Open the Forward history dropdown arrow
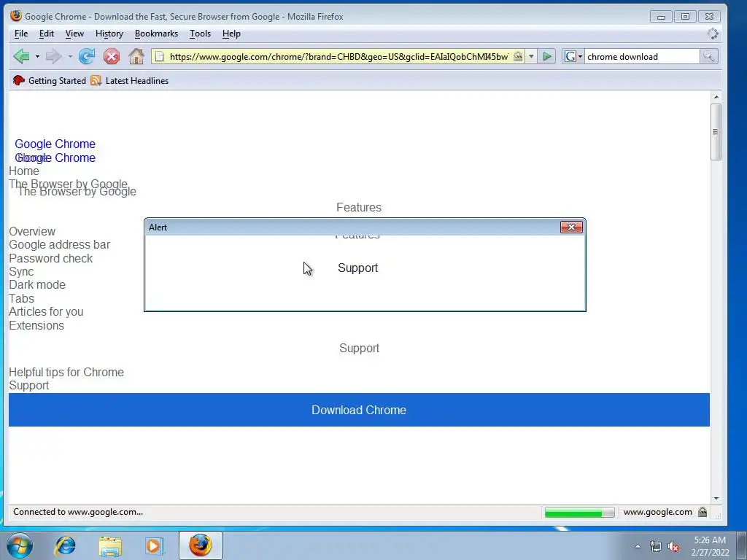747x560 pixels. click(70, 57)
